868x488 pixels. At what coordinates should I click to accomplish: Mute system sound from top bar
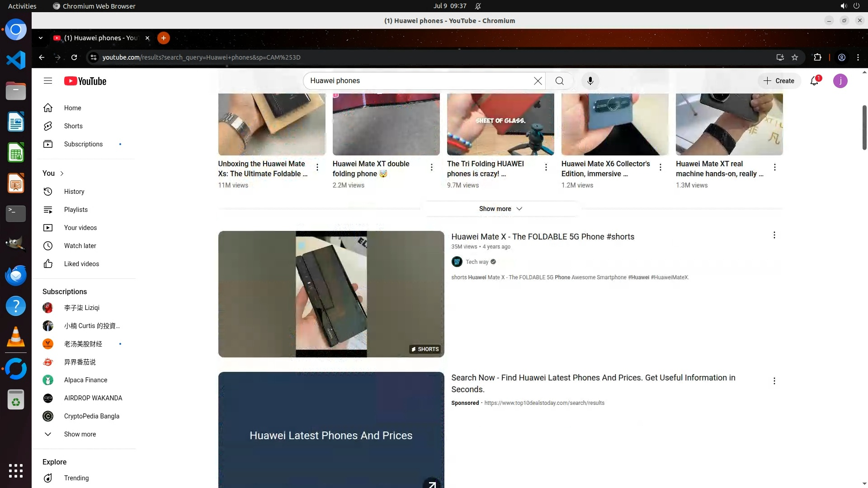pos(843,6)
